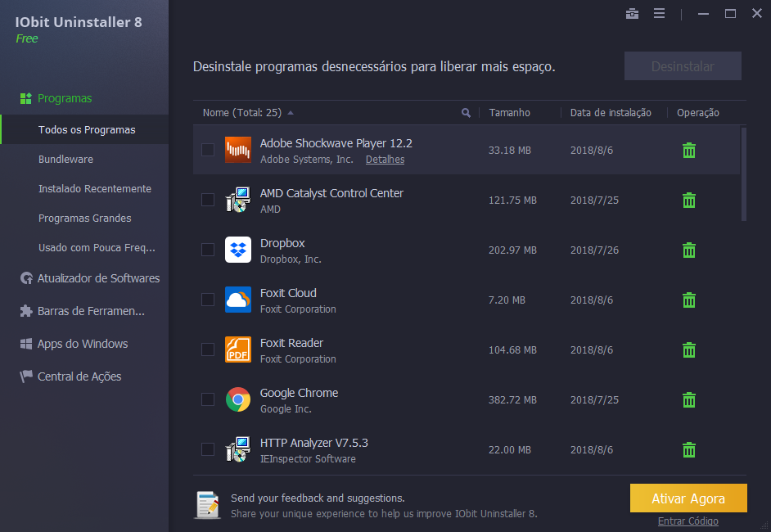Check the Dropbox checkbox
Screen dimensions: 771x532
208,250
